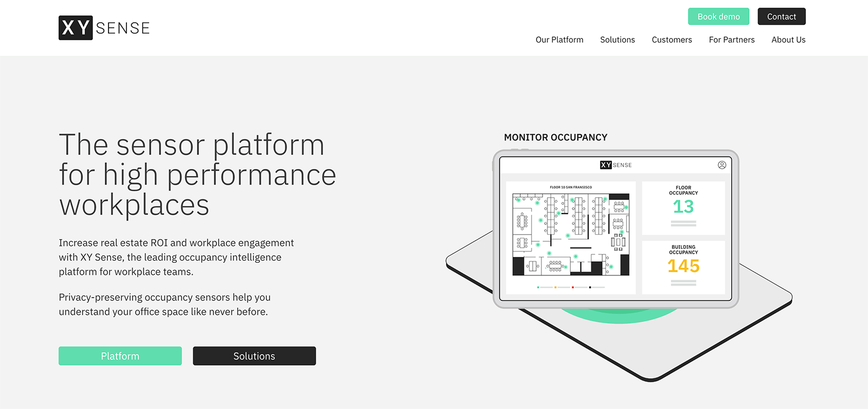Select About Us in navigation
Image resolution: width=868 pixels, height=409 pixels.
tap(788, 40)
